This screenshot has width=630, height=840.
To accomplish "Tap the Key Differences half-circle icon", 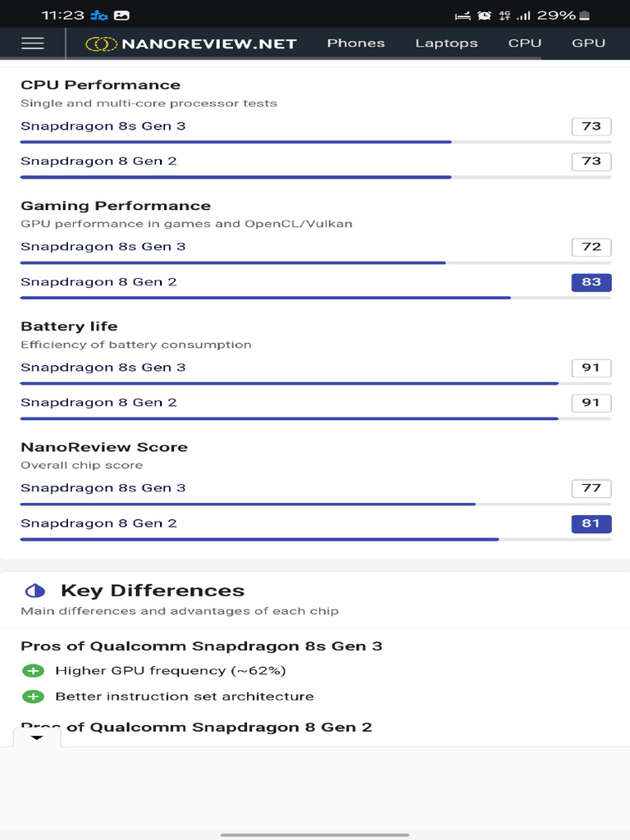I will 35,591.
